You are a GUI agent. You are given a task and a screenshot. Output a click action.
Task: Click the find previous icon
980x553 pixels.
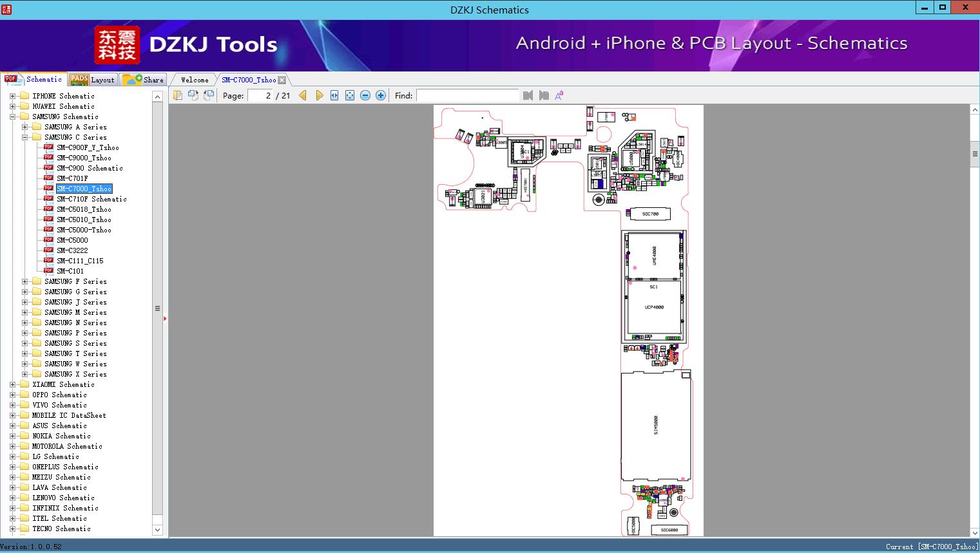528,95
